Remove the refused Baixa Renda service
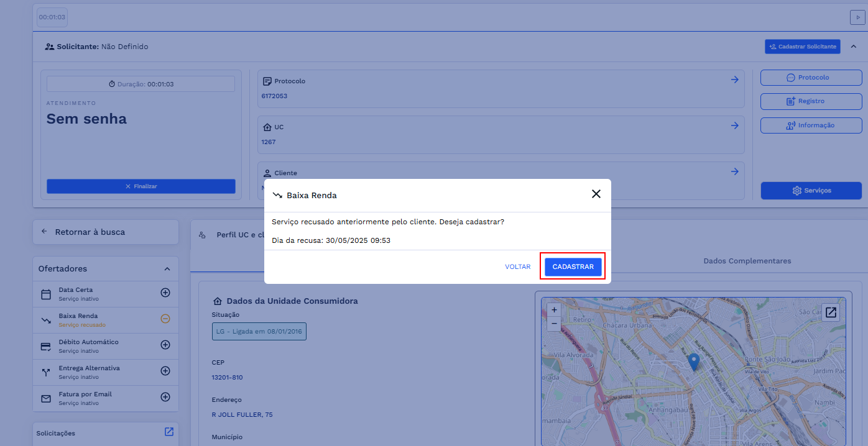 click(x=165, y=319)
